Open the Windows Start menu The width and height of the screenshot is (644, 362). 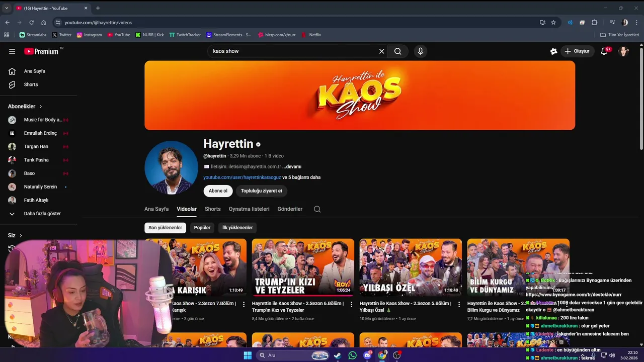[248, 355]
